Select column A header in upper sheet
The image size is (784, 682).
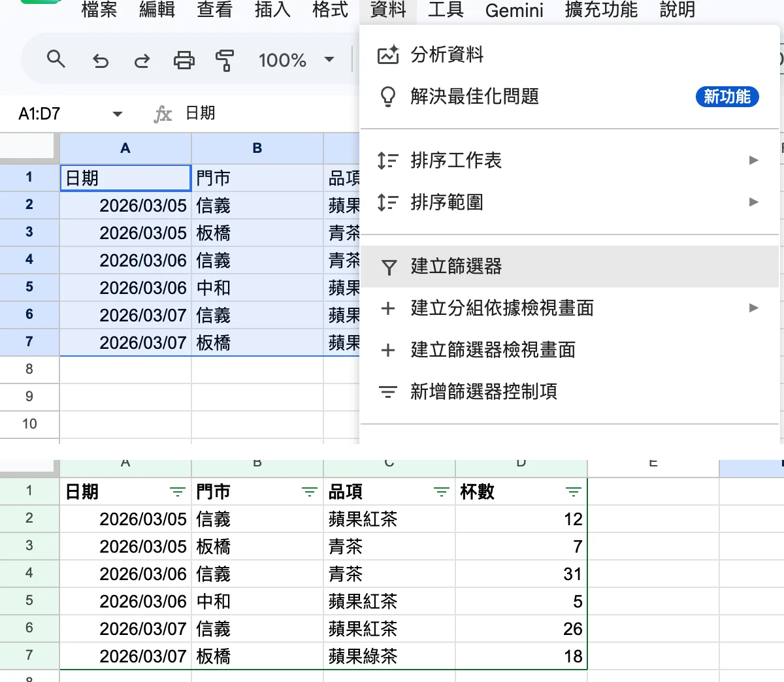click(125, 148)
